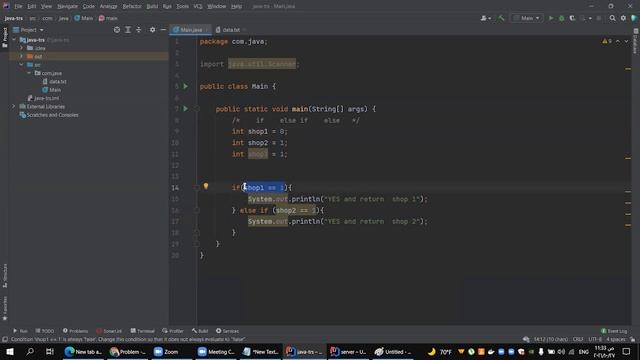640x360 pixels.
Task: Click the Search Everywhere magnifier
Action: 612,18
